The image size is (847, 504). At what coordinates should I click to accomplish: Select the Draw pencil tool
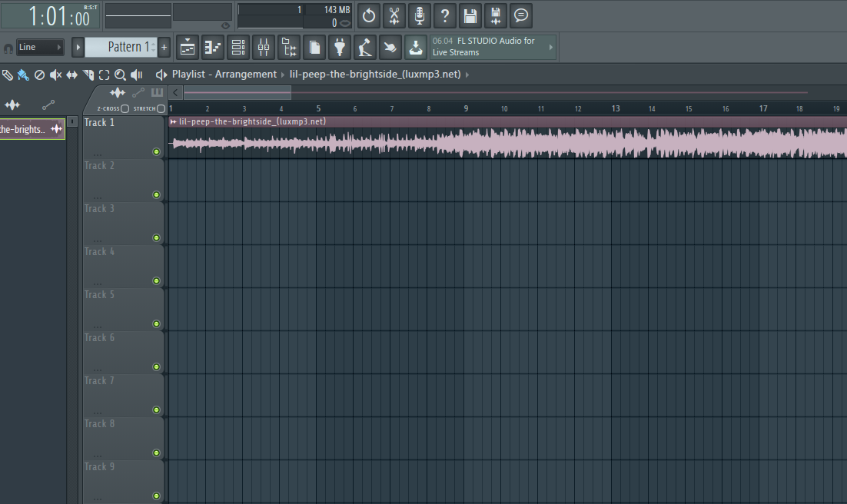[x=7, y=75]
